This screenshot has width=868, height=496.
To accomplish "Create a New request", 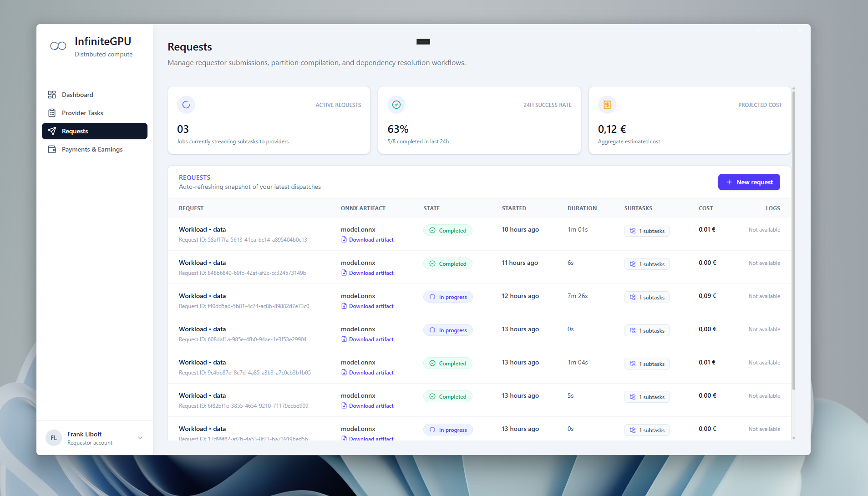I will [x=749, y=182].
